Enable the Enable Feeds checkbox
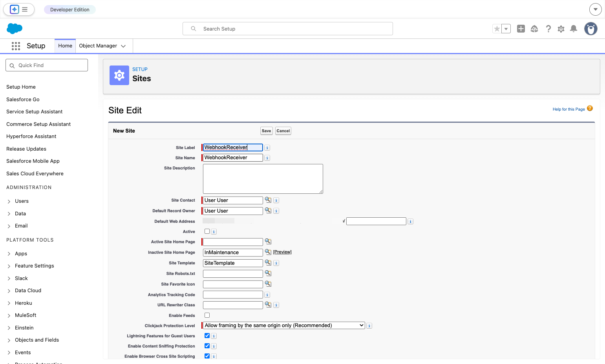 [x=207, y=315]
